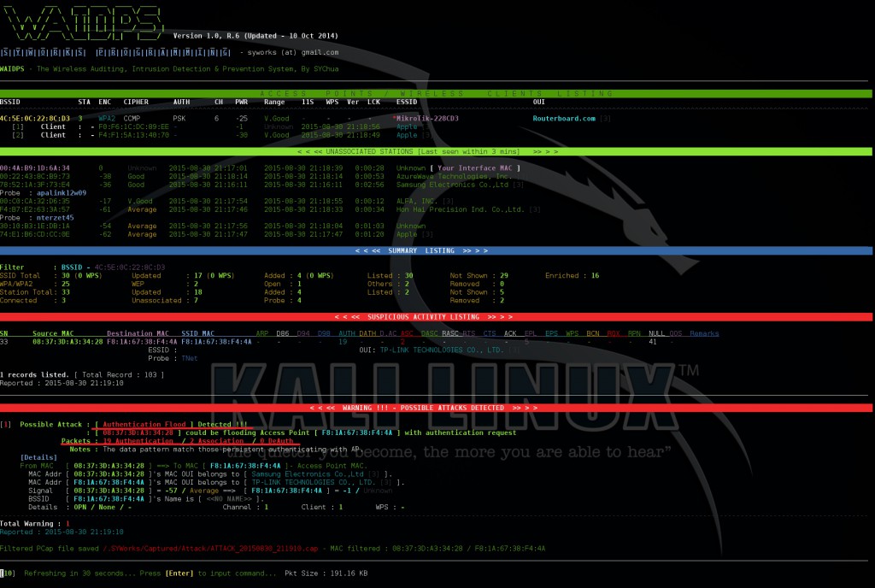Click the saved ATTACK_20150830_211910.cap file path
875x588 pixels.
210,549
